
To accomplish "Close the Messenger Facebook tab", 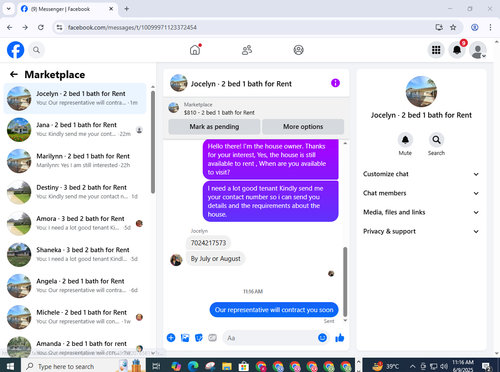I will pyautogui.click(x=111, y=9).
